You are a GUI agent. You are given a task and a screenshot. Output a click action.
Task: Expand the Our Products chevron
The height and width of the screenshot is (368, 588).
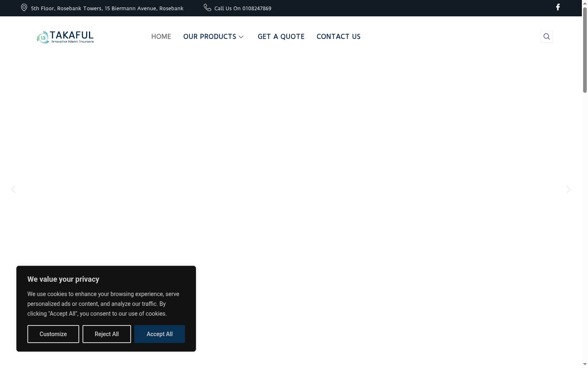tap(241, 37)
